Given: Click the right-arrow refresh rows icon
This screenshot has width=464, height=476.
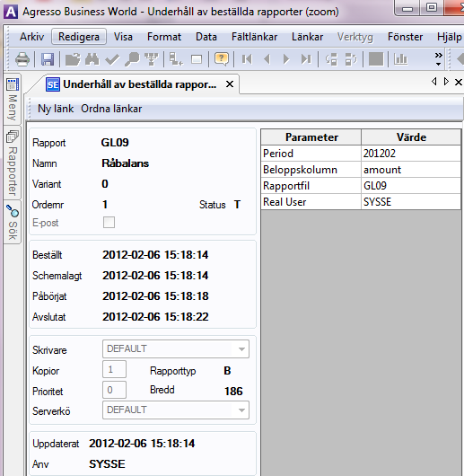Looking at the screenshot, I should tap(351, 59).
